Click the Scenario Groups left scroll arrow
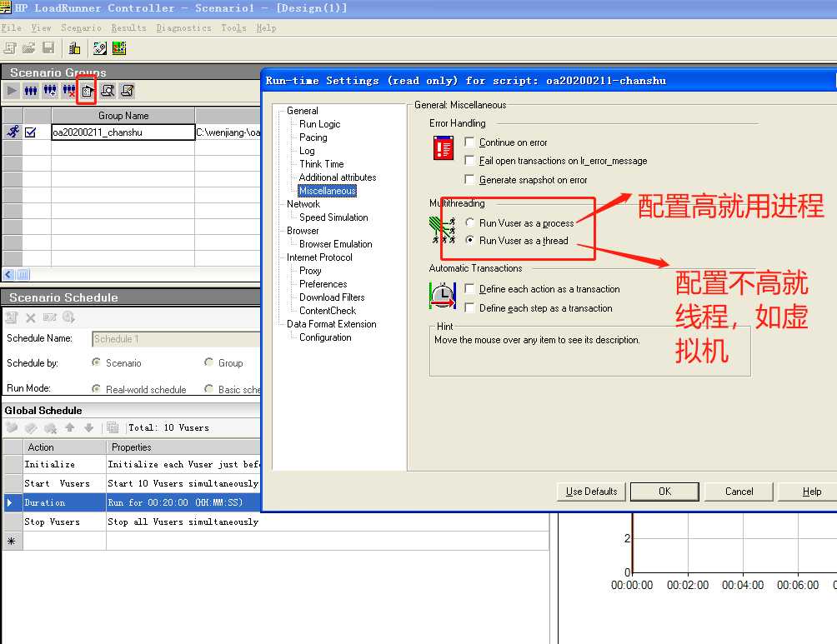This screenshot has height=644, width=837. tap(8, 274)
